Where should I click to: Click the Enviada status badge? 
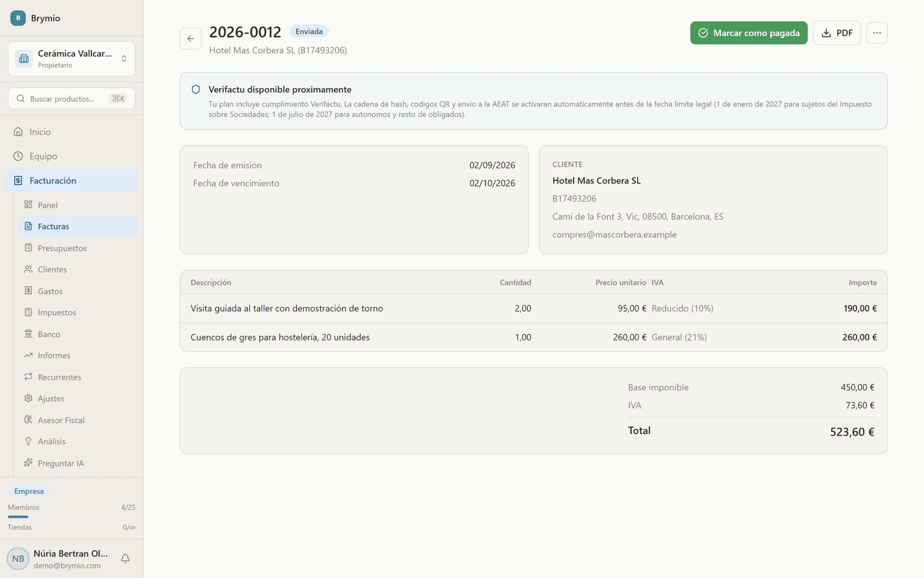coord(309,31)
